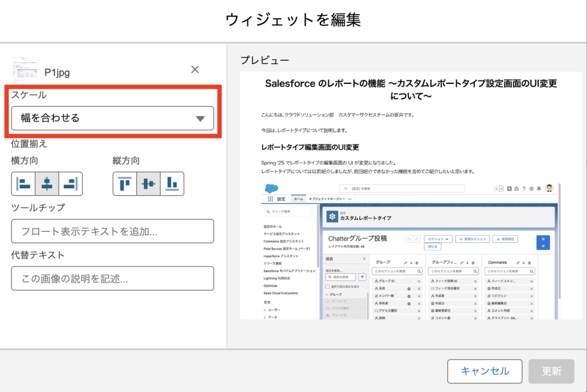Viewport: 587px width, 392px height.
Task: Align image to the left horizontally
Action: click(23, 184)
